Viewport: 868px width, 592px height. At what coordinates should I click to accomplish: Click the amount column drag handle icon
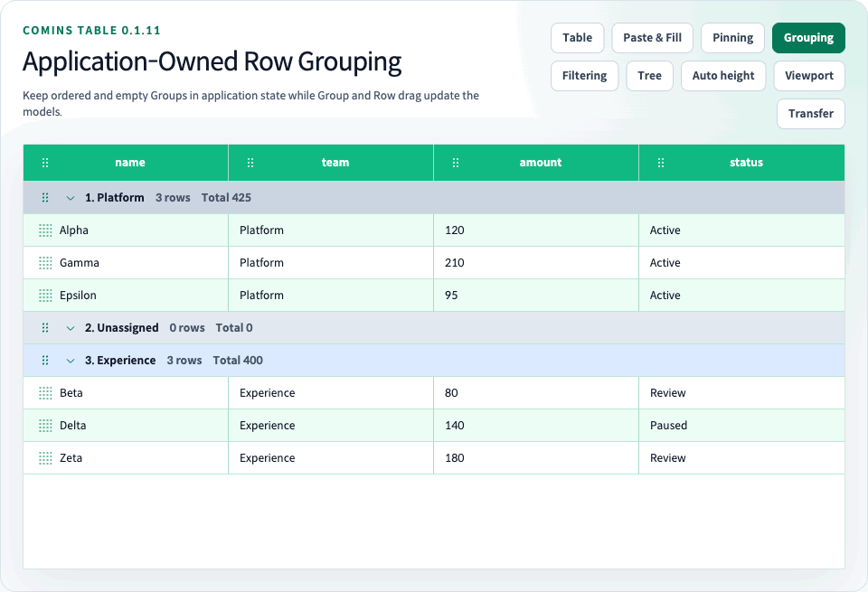click(456, 163)
